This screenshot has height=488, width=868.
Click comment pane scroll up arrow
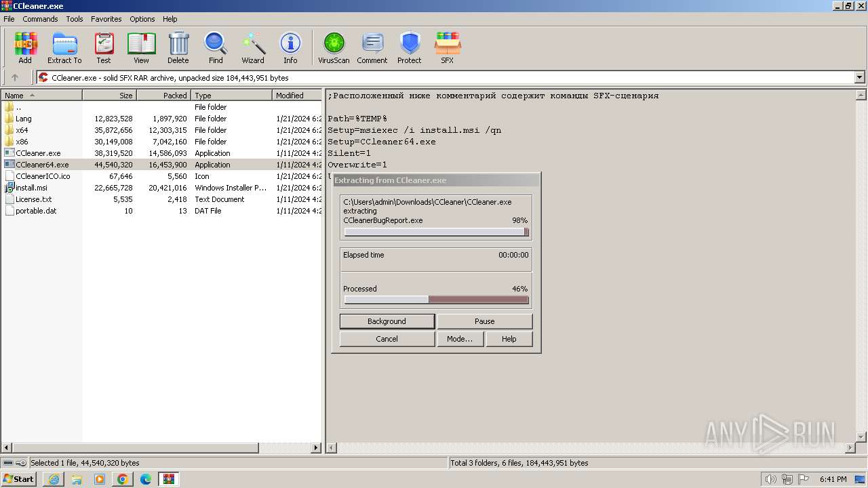pos(861,95)
